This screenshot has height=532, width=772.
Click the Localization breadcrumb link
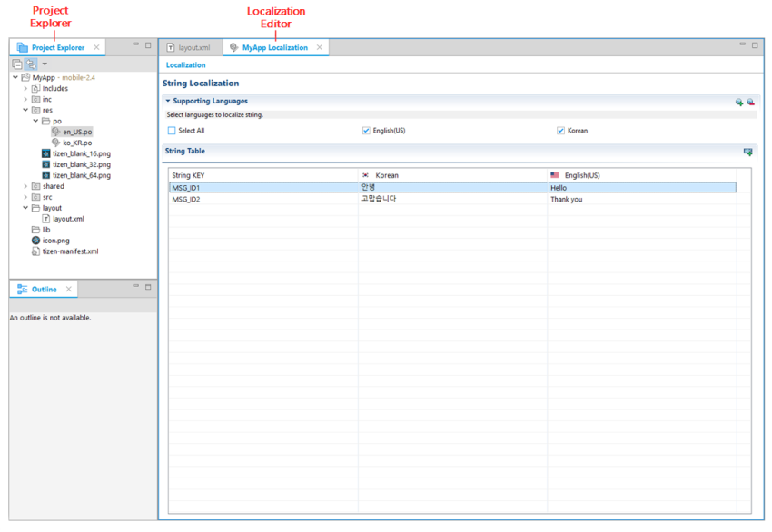[185, 64]
